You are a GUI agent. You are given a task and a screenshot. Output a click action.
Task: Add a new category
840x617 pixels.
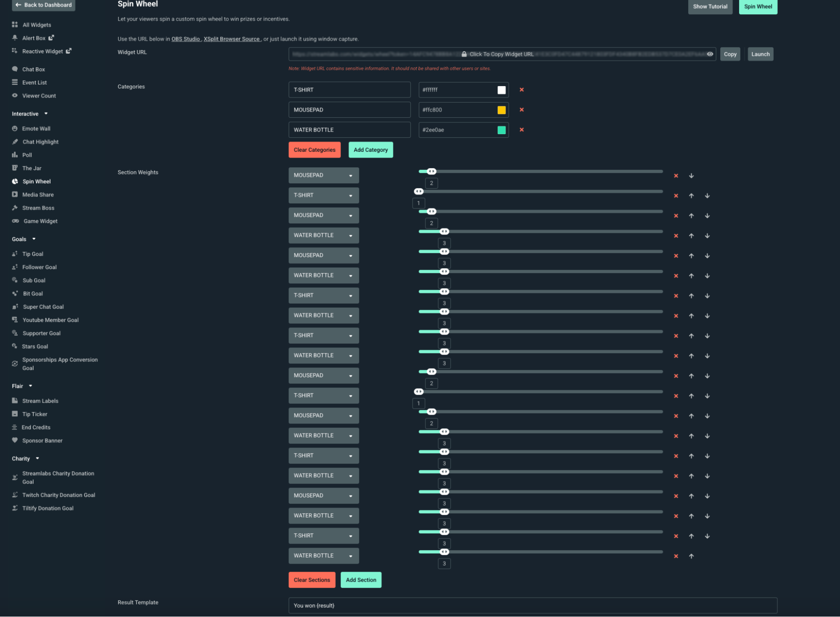371,150
